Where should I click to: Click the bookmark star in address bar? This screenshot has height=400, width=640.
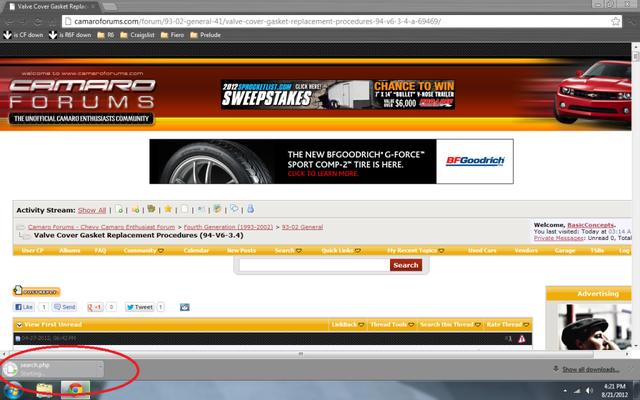[x=612, y=19]
